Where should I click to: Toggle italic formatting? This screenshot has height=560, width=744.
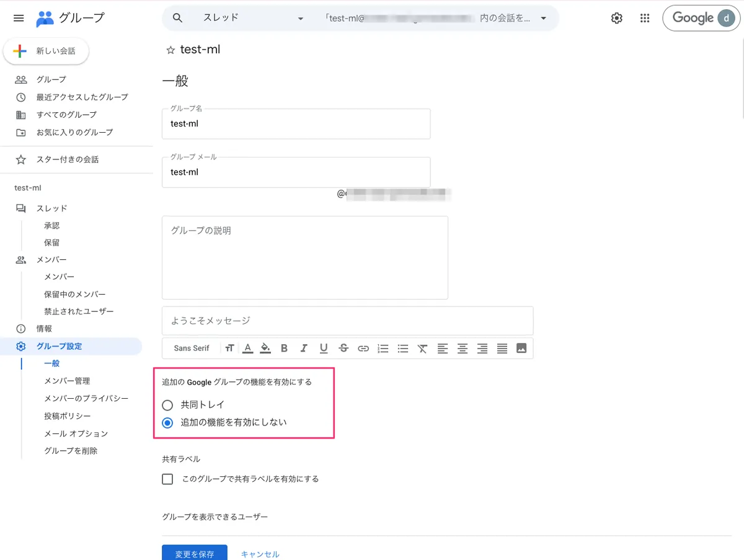pyautogui.click(x=304, y=349)
